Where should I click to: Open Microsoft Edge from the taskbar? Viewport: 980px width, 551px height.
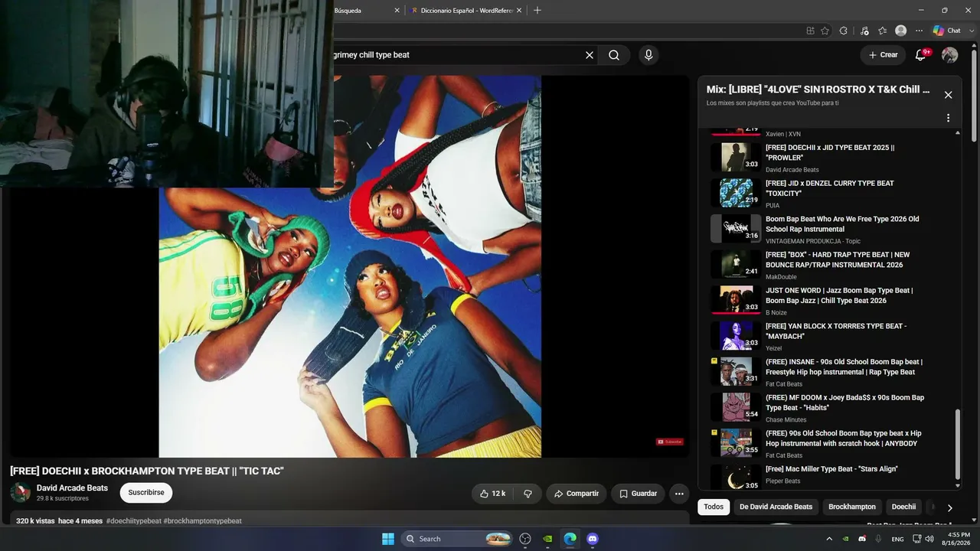pyautogui.click(x=570, y=539)
